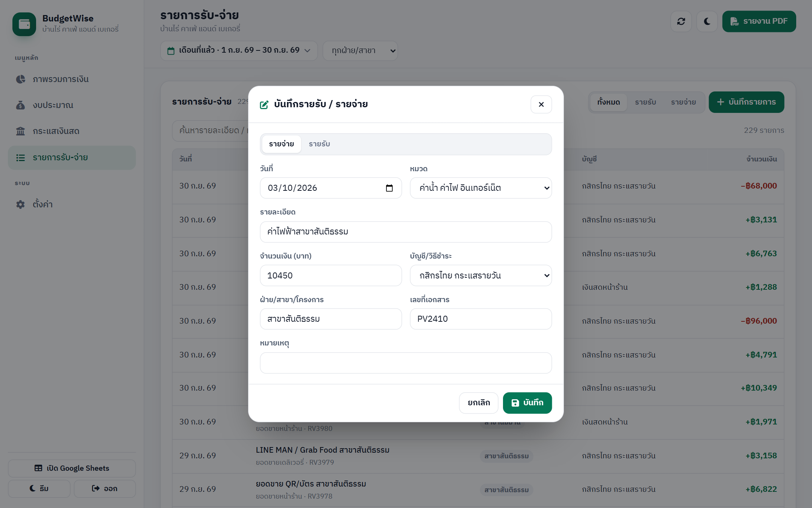Click the หมายเหตุ notes field
Viewport: 812px width, 508px height.
(406, 363)
